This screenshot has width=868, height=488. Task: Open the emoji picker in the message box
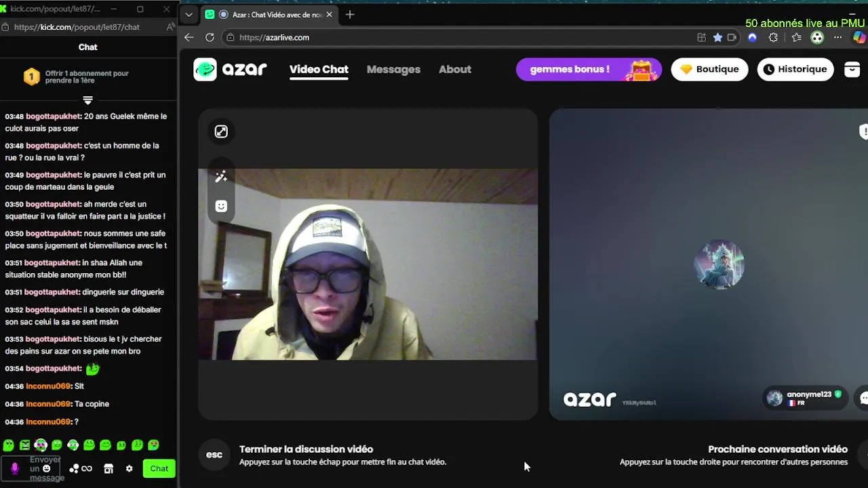click(47, 468)
